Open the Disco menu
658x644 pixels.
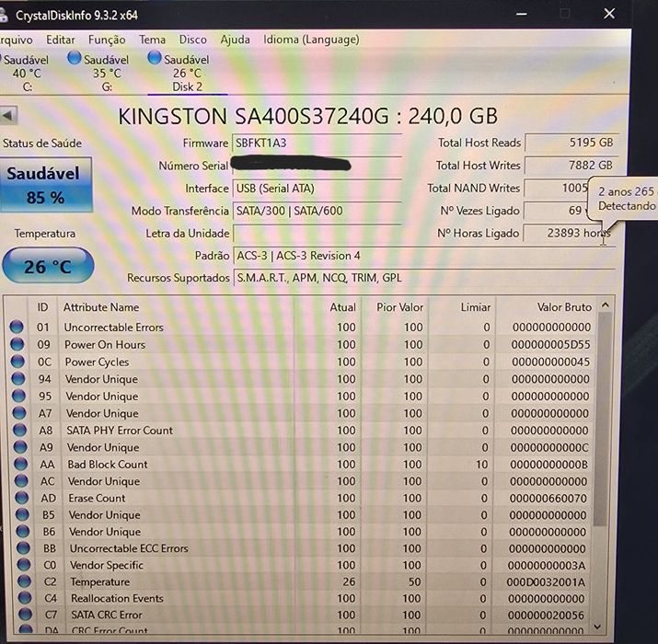(x=193, y=40)
